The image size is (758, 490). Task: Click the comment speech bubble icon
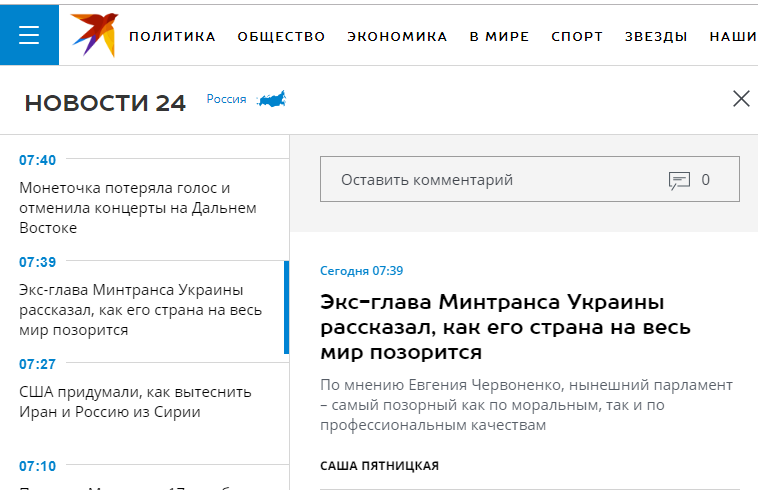[679, 181]
